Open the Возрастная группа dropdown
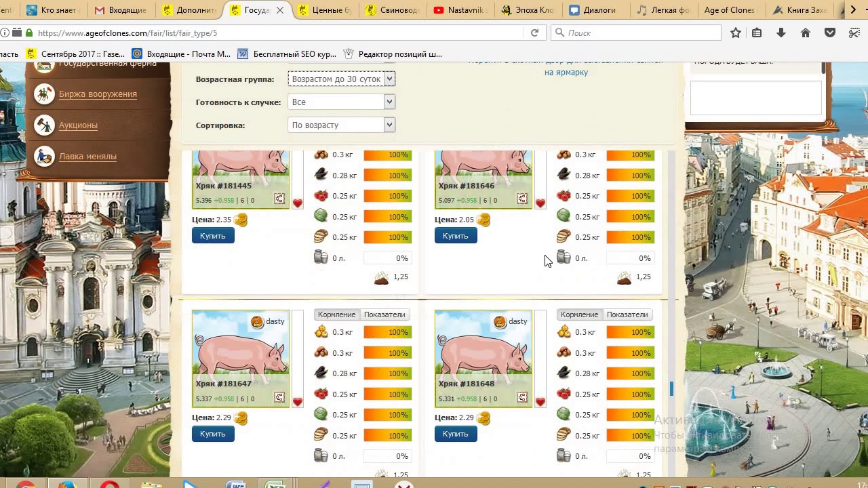868x488 pixels. point(341,79)
